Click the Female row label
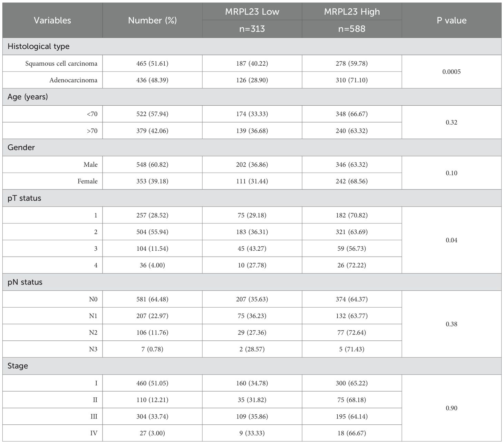Viewport: 504px width, 444px height. tap(87, 181)
